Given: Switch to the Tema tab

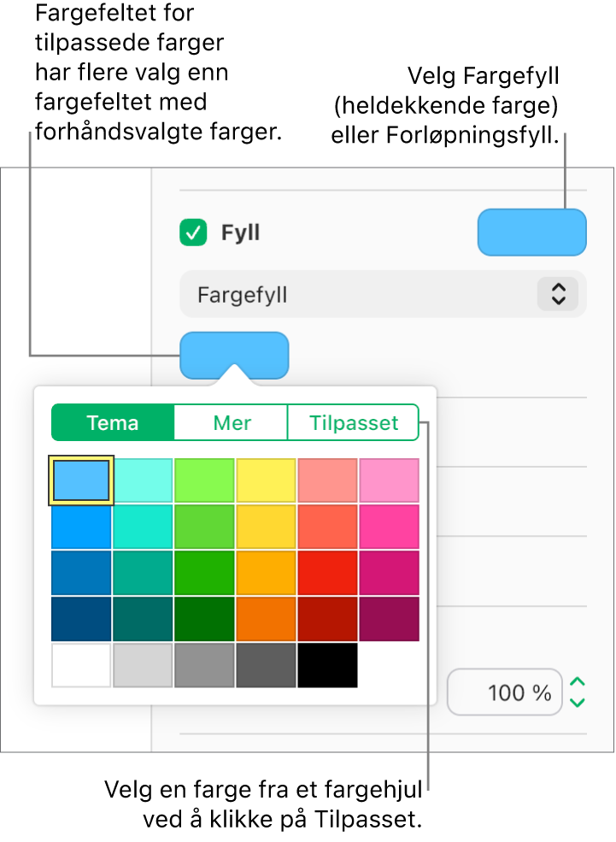Looking at the screenshot, I should coord(113,422).
